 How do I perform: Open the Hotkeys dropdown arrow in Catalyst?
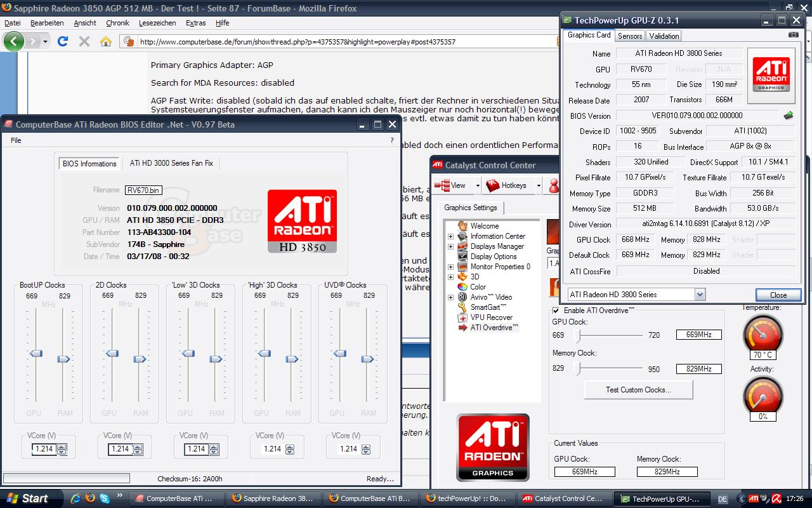pyautogui.click(x=538, y=185)
